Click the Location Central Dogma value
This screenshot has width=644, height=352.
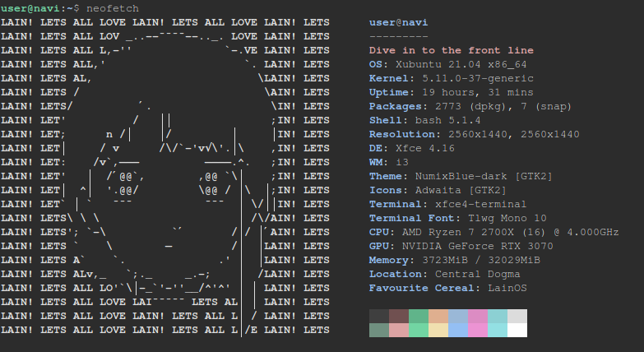(478, 274)
